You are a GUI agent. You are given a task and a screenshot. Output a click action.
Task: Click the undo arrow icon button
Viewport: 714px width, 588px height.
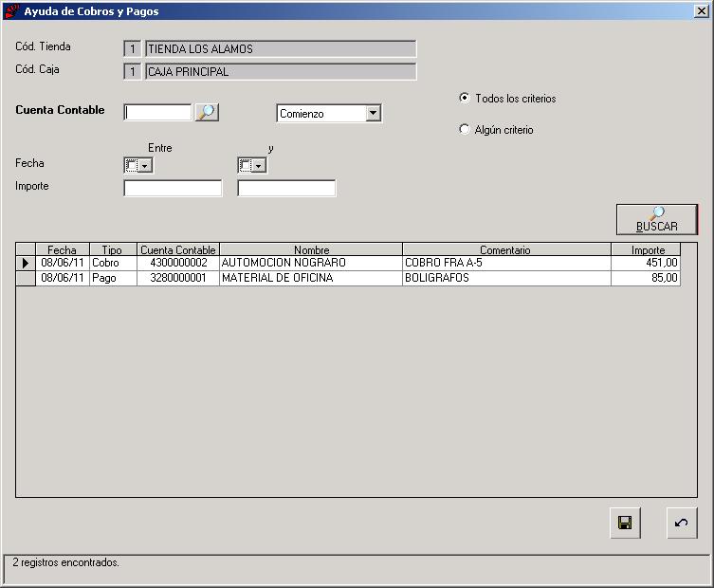(682, 523)
